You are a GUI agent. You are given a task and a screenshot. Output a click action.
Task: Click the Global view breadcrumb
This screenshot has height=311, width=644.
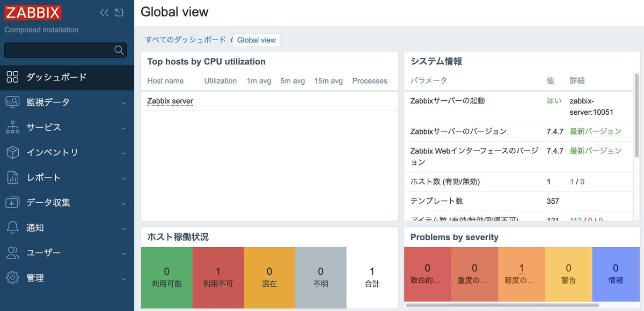pyautogui.click(x=257, y=40)
